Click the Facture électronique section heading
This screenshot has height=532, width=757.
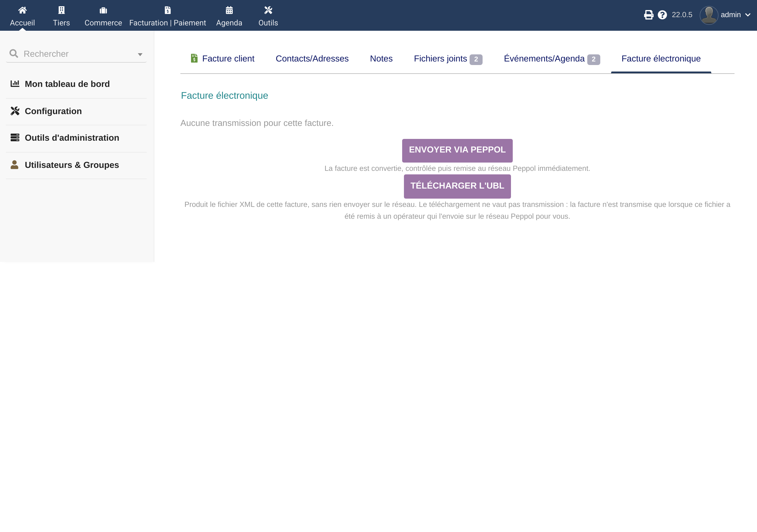tap(224, 95)
